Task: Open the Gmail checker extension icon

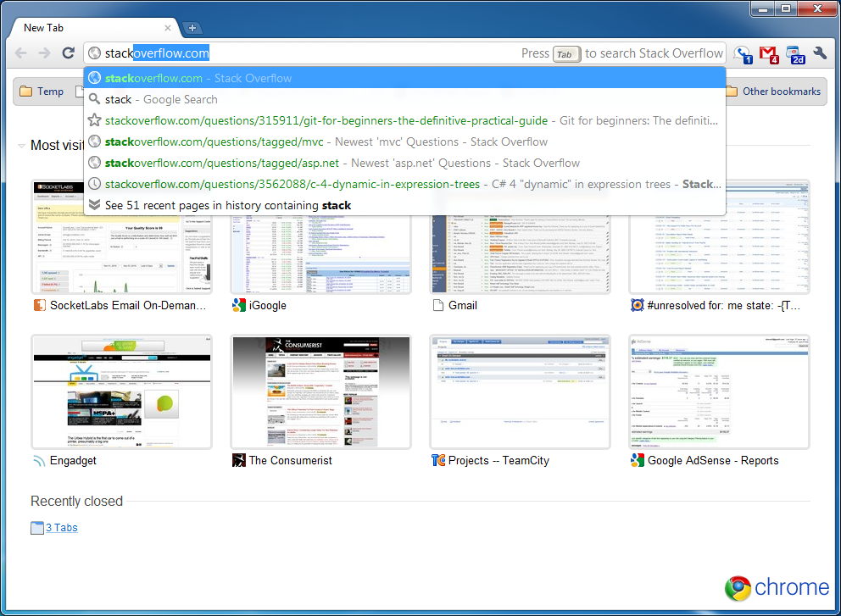Action: click(769, 54)
